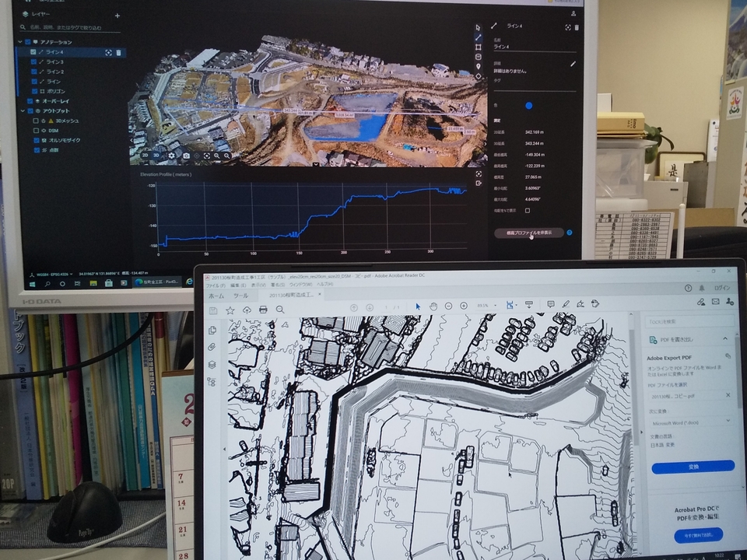Zoom to ライン4 from its layer row
This screenshot has width=747, height=560.
(x=109, y=52)
